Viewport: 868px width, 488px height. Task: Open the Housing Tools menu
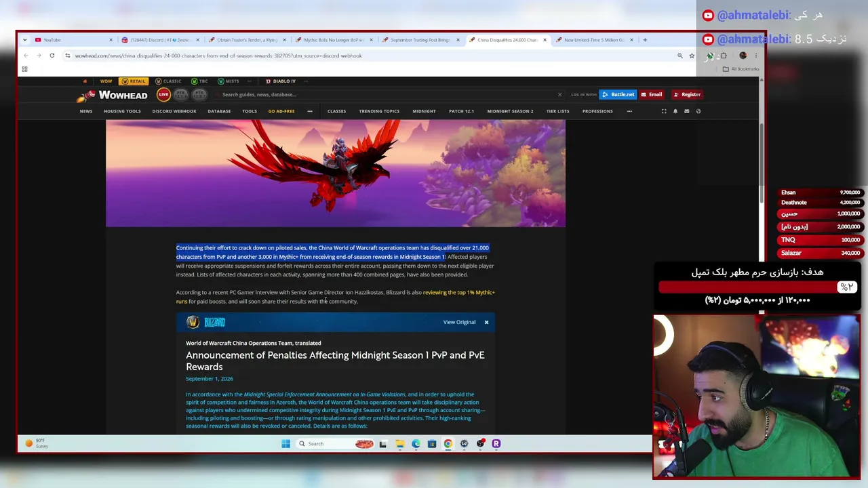(122, 111)
